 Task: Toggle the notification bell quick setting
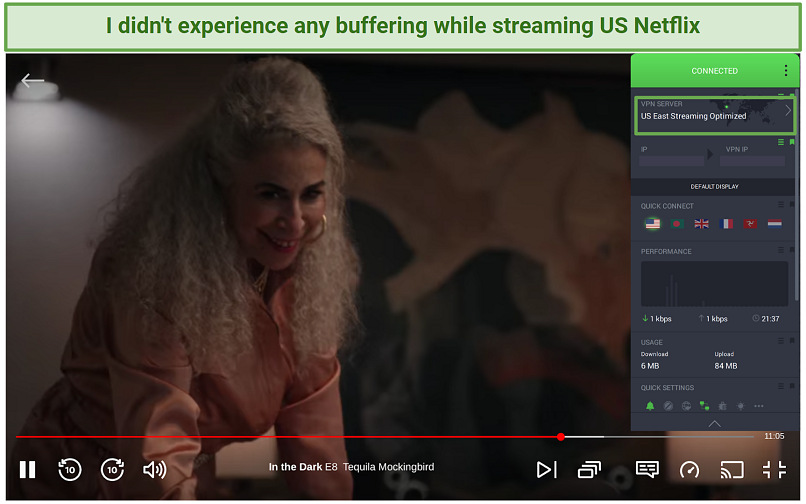[x=650, y=406]
